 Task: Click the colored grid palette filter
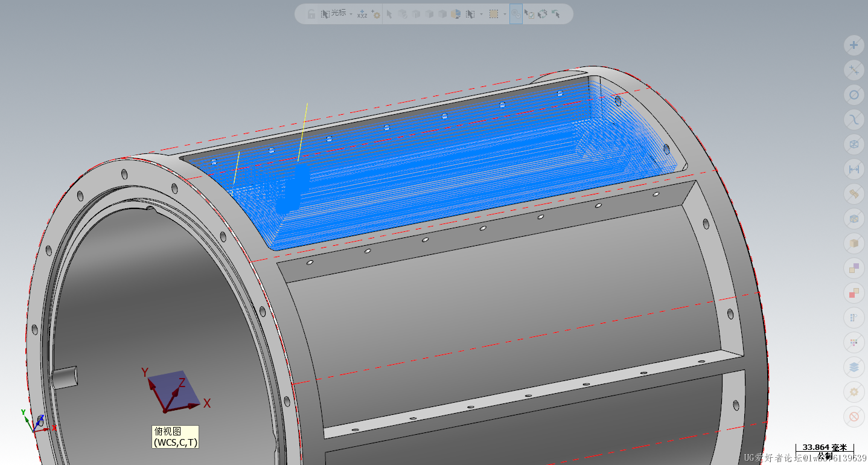point(854,342)
